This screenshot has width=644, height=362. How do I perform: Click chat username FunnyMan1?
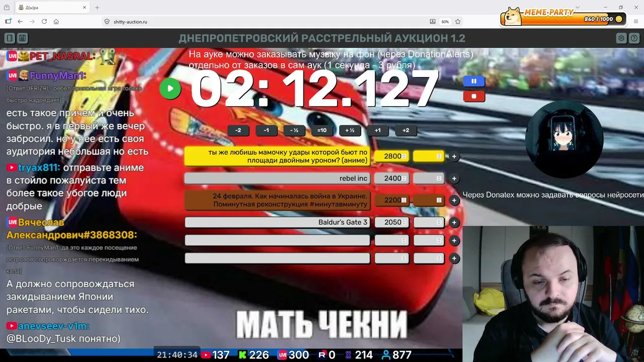point(58,76)
